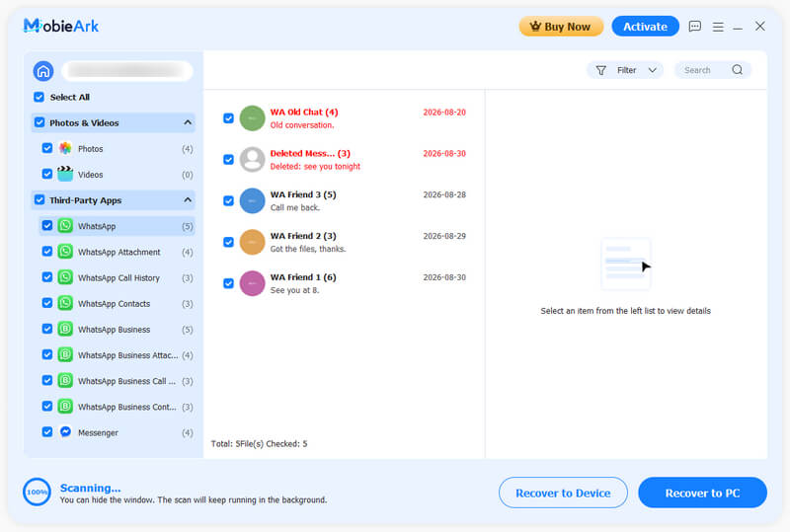Click the WhatsApp Attachment icon
Screen dimensions: 790x532
pyautogui.click(x=65, y=252)
